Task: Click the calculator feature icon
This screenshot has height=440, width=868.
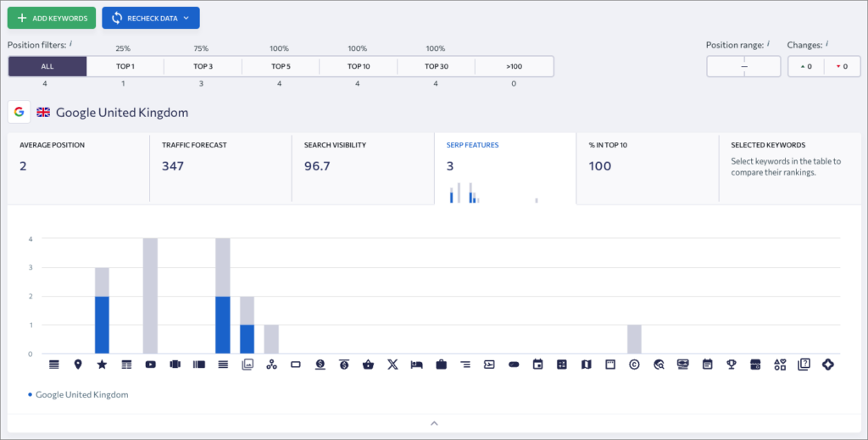Action: tap(562, 365)
